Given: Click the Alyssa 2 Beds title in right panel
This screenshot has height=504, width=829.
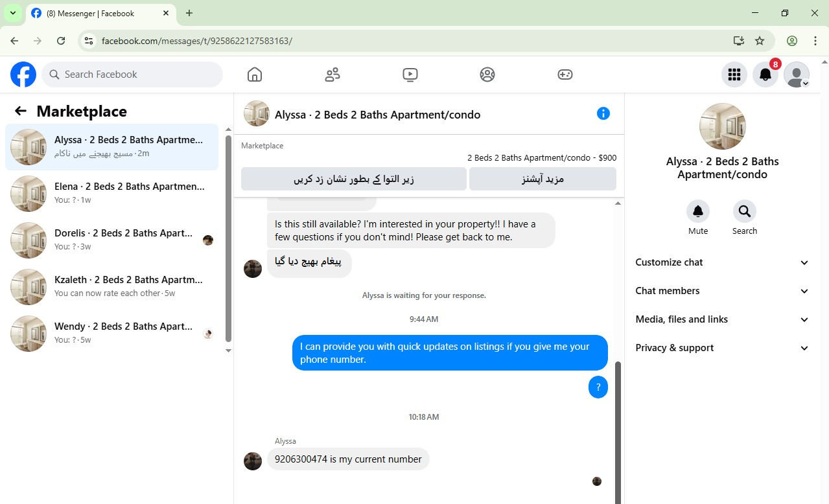Looking at the screenshot, I should pos(723,168).
